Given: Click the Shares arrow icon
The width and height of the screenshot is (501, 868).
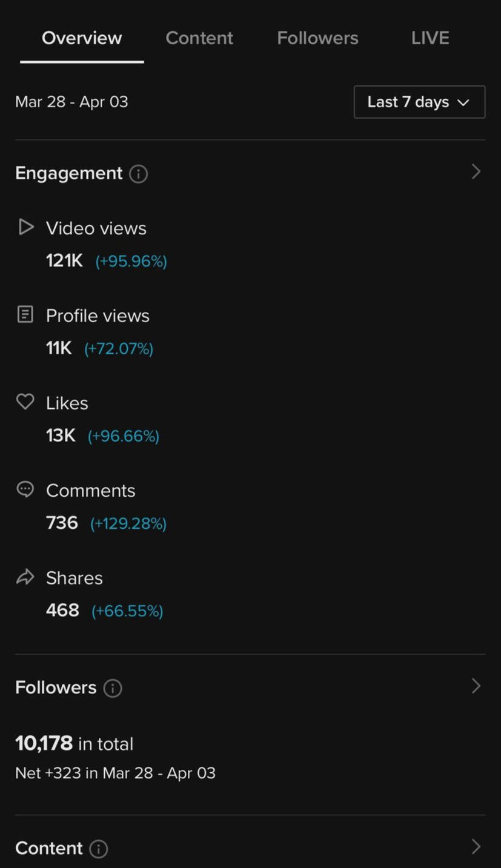Looking at the screenshot, I should click(25, 577).
